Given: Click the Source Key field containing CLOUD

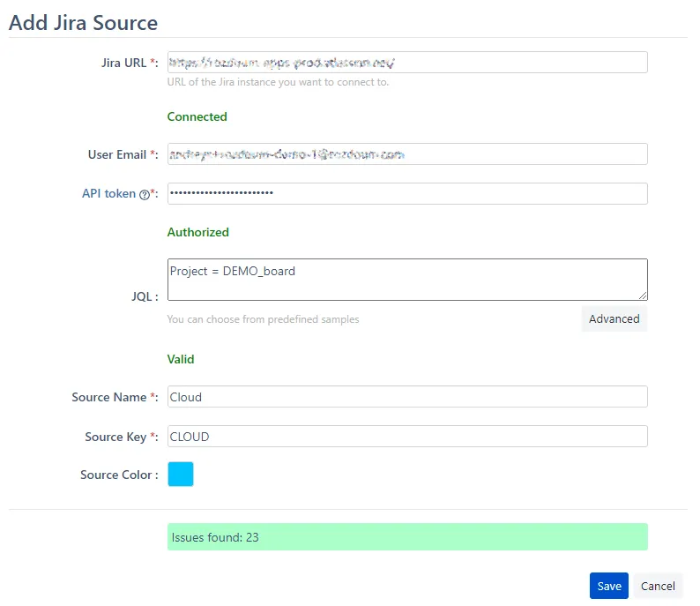Looking at the screenshot, I should [407, 437].
